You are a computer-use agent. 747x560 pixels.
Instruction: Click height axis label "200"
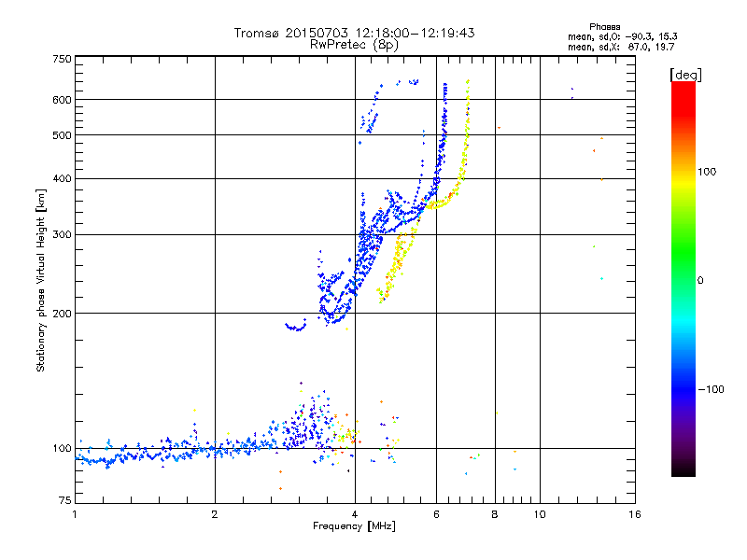tap(62, 314)
